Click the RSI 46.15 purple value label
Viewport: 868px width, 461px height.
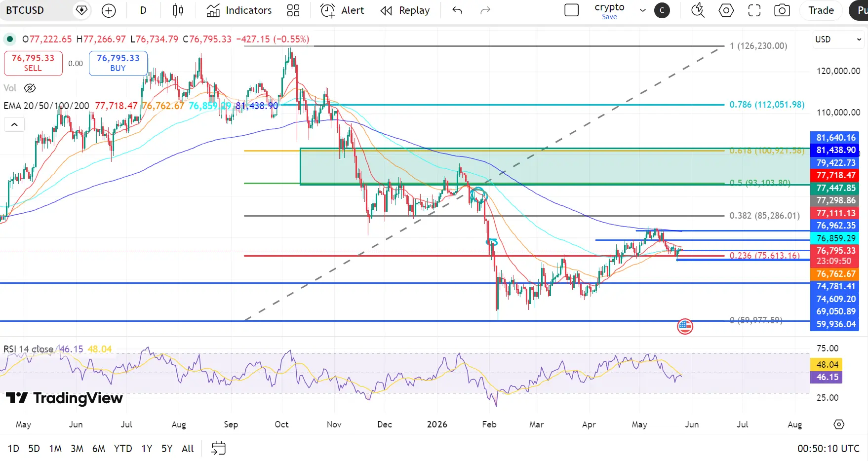828,377
